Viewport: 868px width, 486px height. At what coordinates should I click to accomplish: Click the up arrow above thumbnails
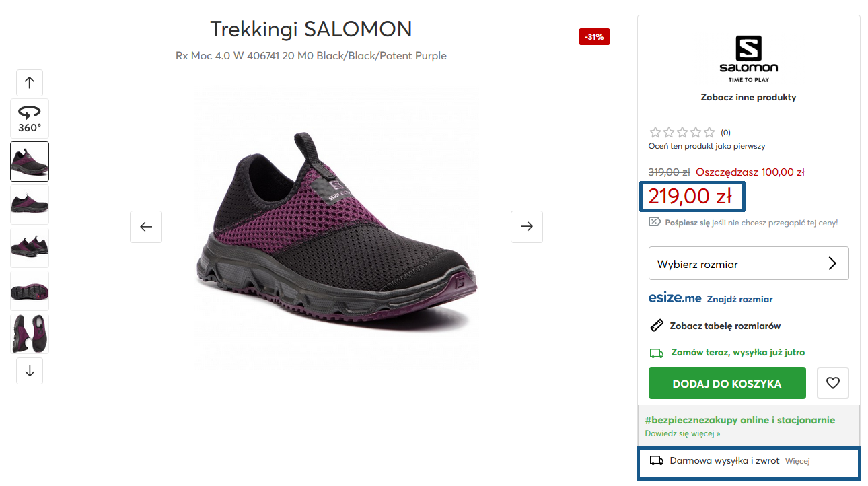point(30,83)
